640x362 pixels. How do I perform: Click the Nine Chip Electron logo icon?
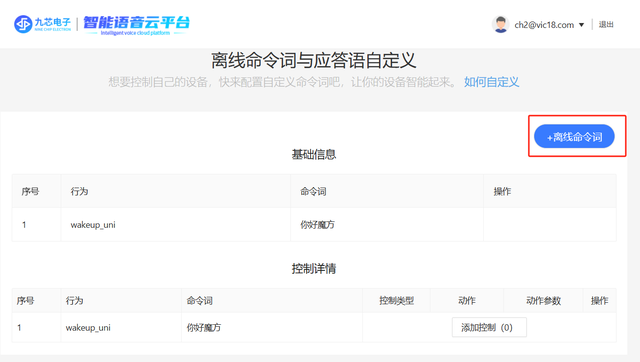23,24
